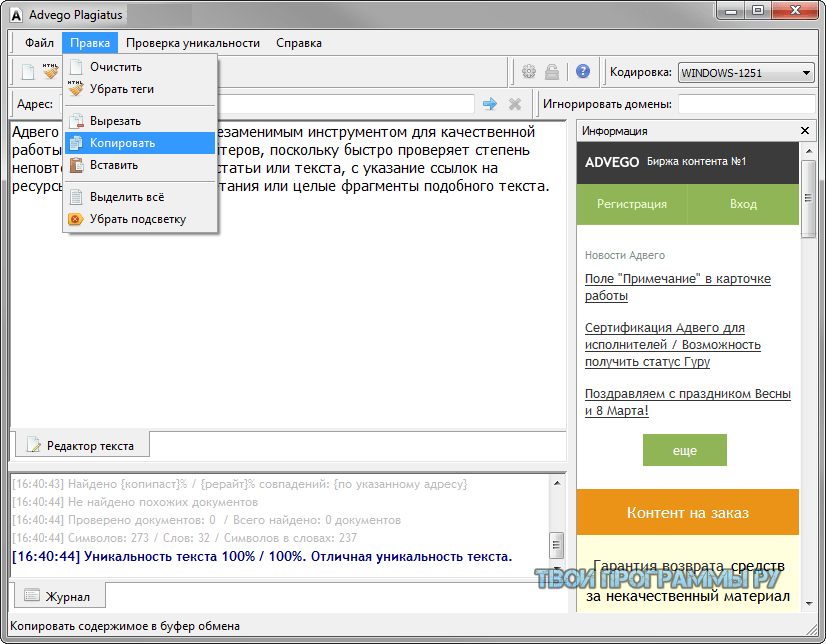Click the Новости Адвего heading
Image resolution: width=826 pixels, height=644 pixels.
tap(625, 255)
